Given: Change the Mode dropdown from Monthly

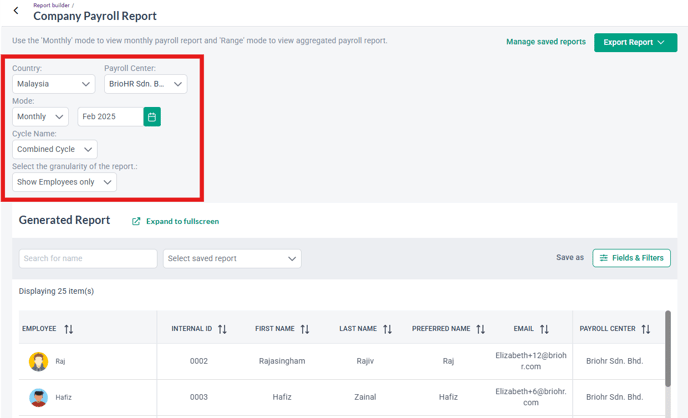Looking at the screenshot, I should tap(40, 117).
